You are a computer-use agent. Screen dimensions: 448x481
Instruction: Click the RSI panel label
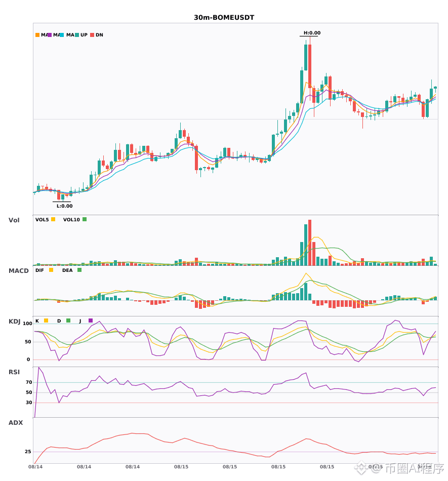coord(14,372)
